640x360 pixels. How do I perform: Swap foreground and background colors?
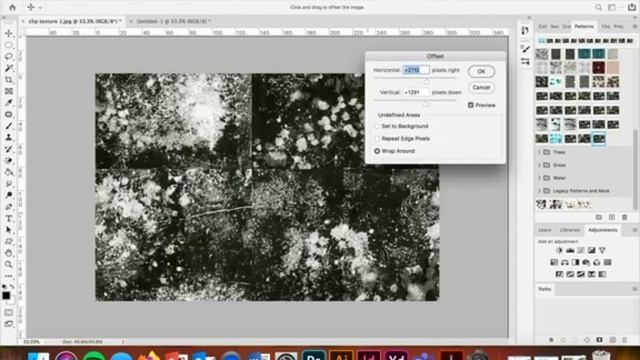[12, 287]
